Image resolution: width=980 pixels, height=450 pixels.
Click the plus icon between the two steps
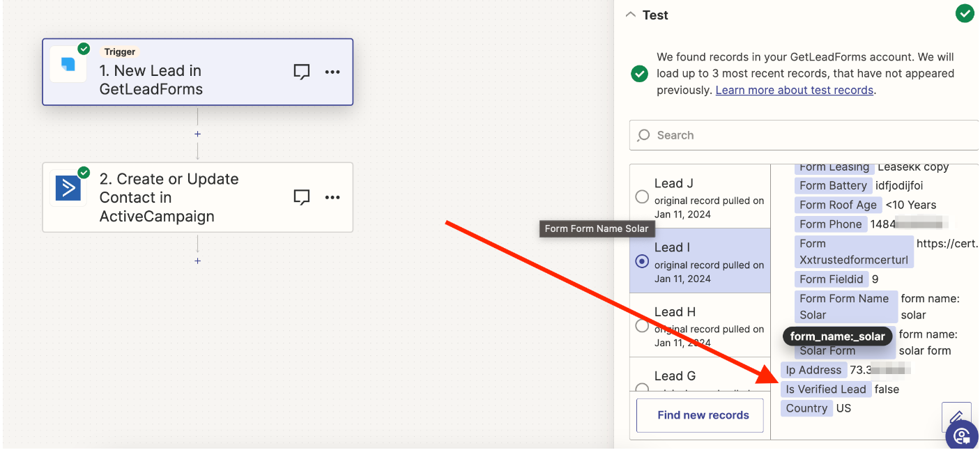click(x=197, y=133)
